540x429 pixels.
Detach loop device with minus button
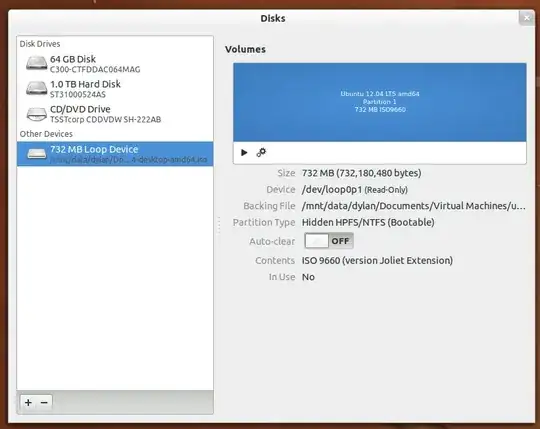pos(44,402)
